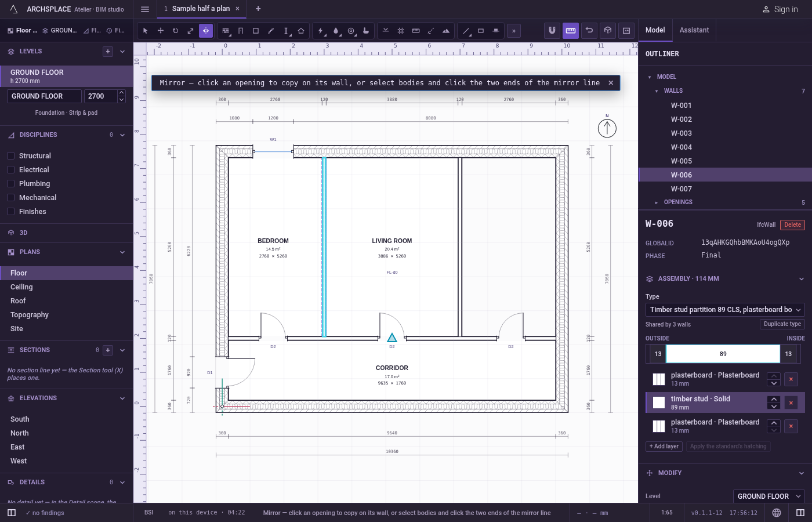Open a new tab with the plus icon
The width and height of the screenshot is (812, 522).
click(258, 9)
